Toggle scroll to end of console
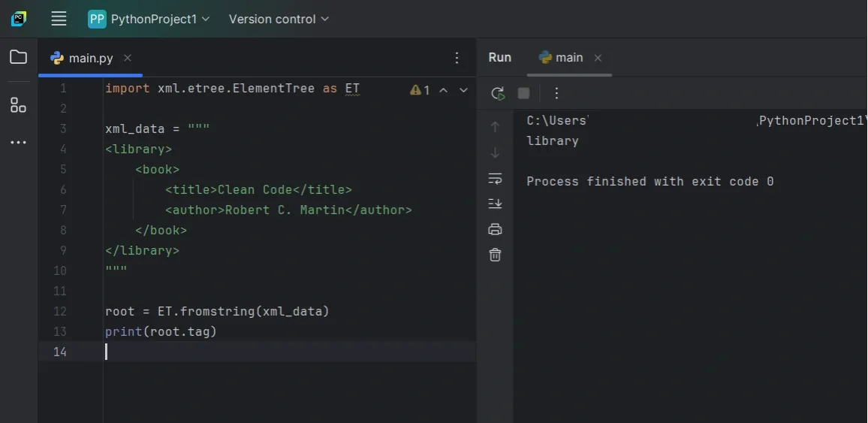The image size is (868, 423). point(496,204)
